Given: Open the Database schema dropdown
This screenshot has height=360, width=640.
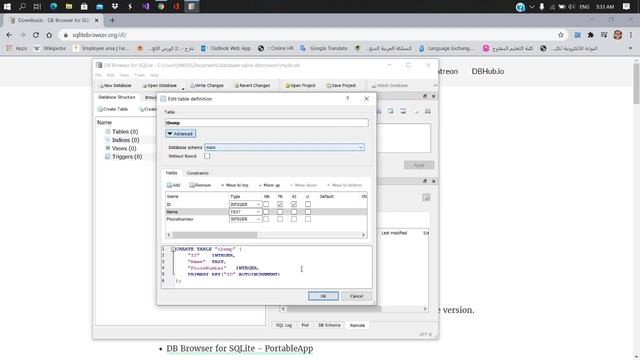Looking at the screenshot, I should [284, 147].
